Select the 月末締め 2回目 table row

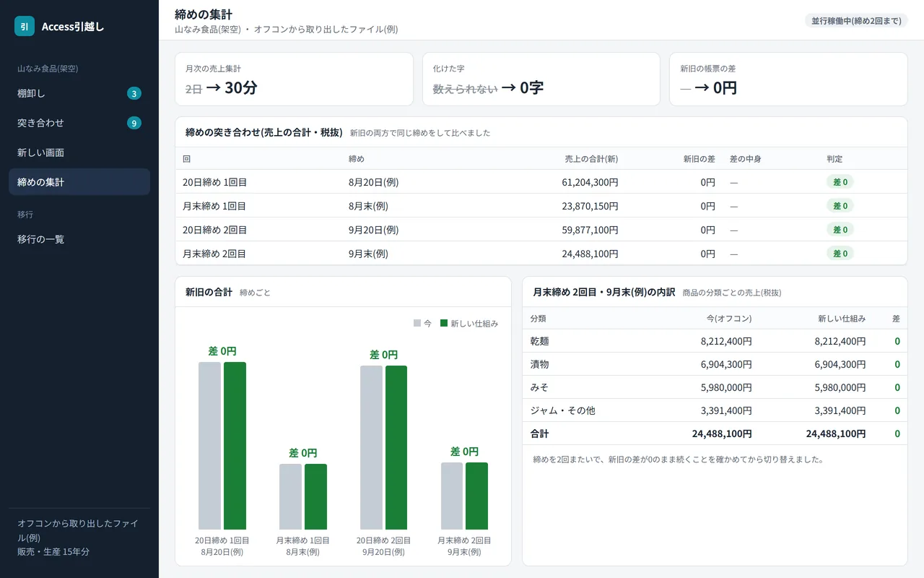point(541,254)
